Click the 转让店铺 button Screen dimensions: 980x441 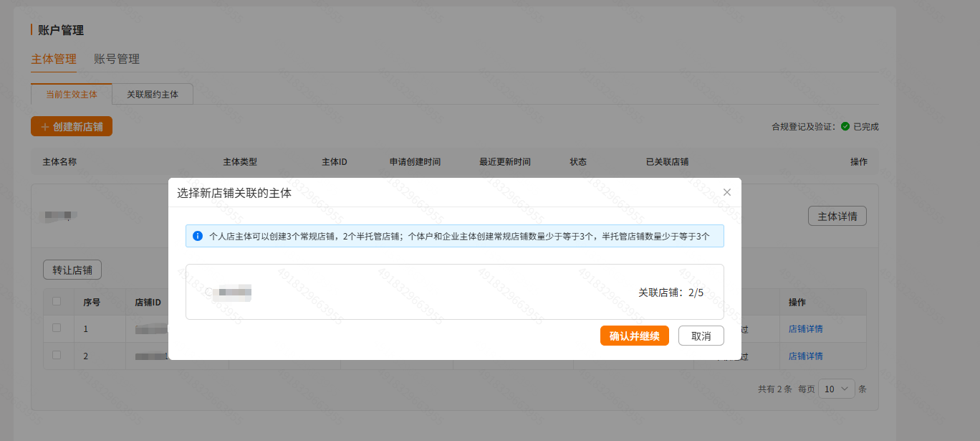(x=72, y=270)
